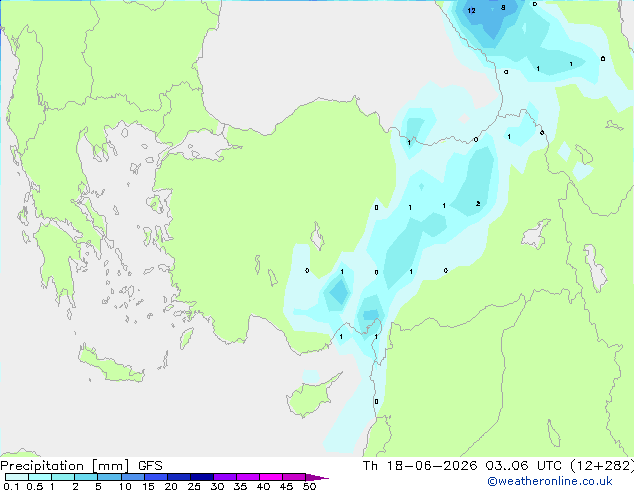Click the '30' legend scale label
634x490 pixels.
pyautogui.click(x=217, y=486)
